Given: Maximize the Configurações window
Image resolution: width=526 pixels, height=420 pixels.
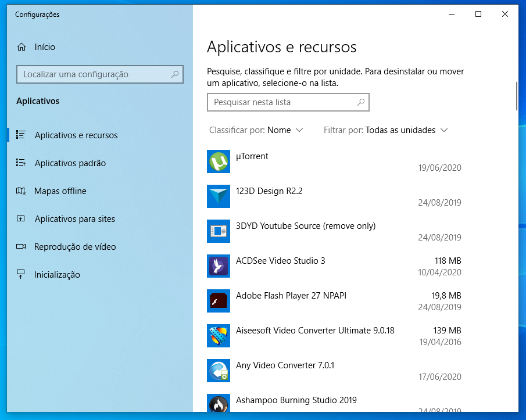Looking at the screenshot, I should point(478,14).
